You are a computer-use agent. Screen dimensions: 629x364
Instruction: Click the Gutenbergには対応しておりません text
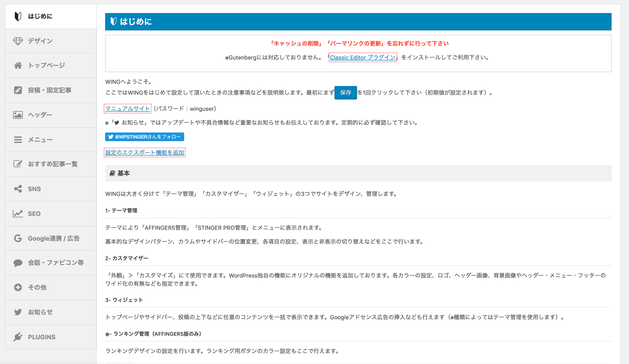pos(274,57)
